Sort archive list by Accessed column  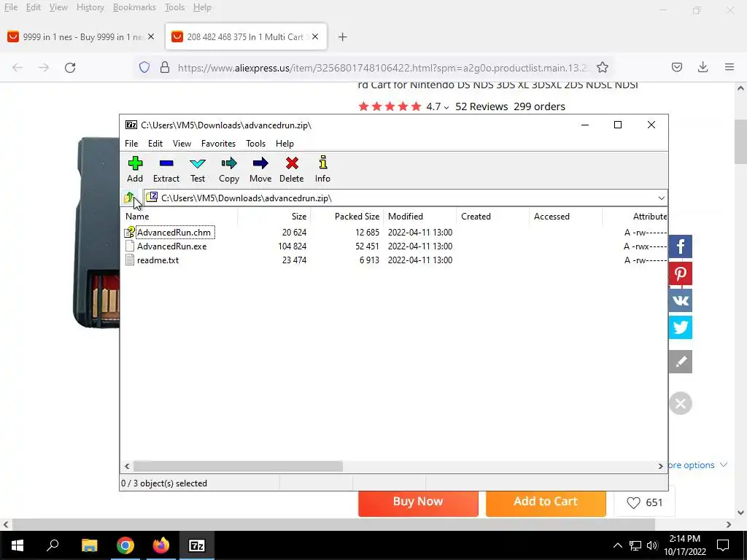(565, 216)
